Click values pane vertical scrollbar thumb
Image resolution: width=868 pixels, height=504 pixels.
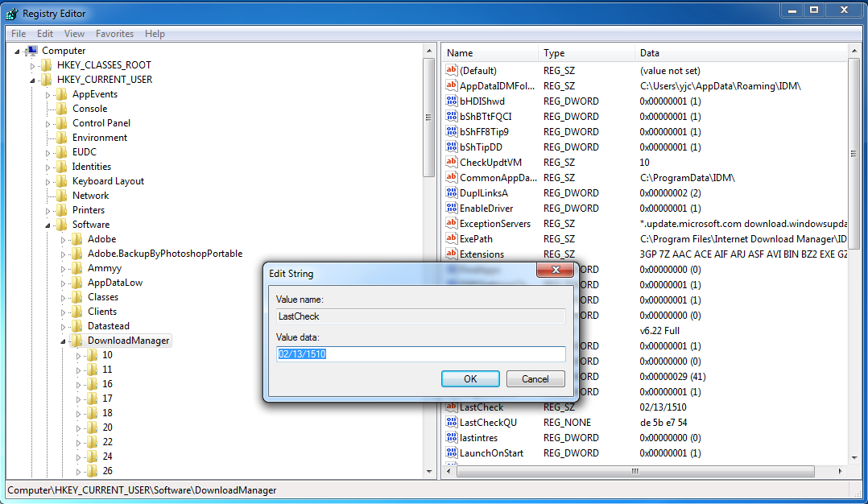854,155
